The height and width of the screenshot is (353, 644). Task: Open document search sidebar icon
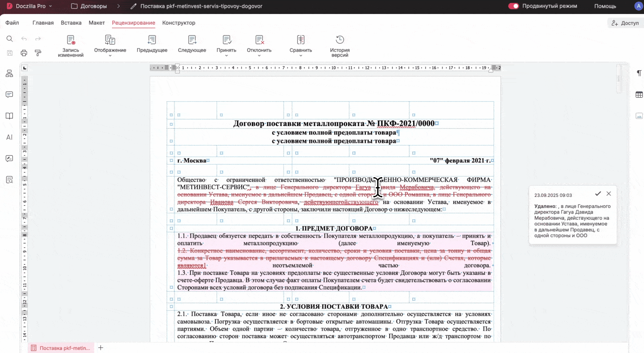click(10, 180)
